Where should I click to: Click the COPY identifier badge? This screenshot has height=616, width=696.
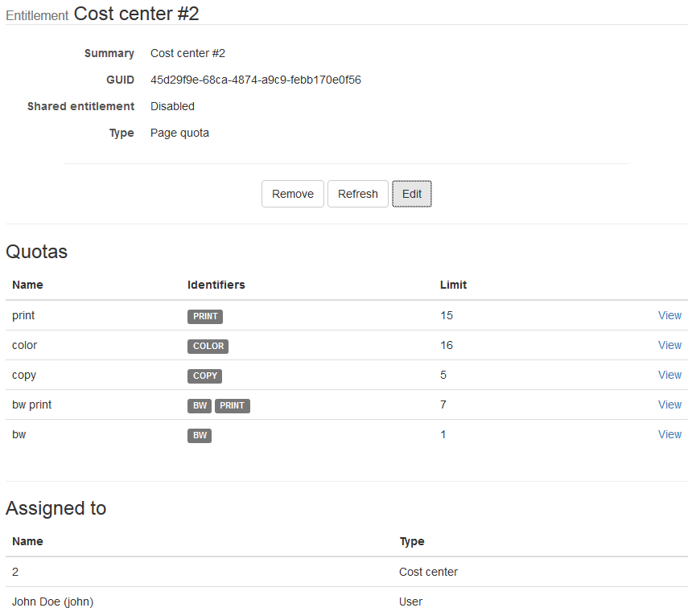tap(205, 376)
